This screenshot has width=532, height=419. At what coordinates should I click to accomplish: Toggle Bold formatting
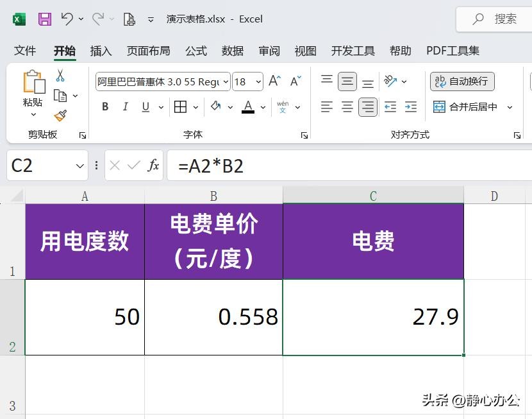tap(105, 107)
